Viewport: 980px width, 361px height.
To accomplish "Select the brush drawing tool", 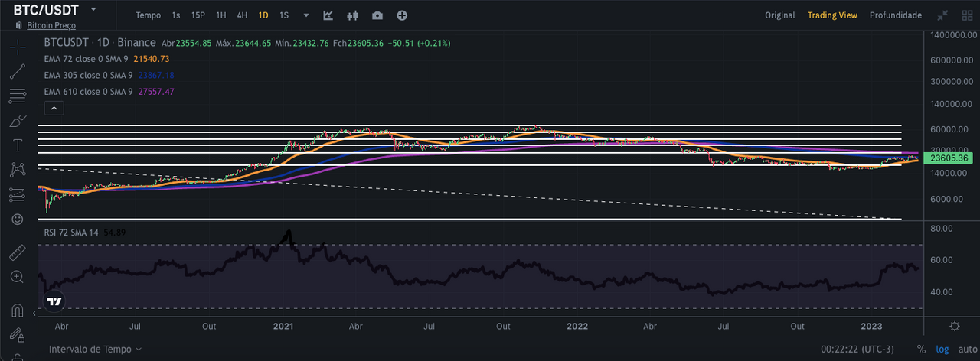I will [x=18, y=121].
